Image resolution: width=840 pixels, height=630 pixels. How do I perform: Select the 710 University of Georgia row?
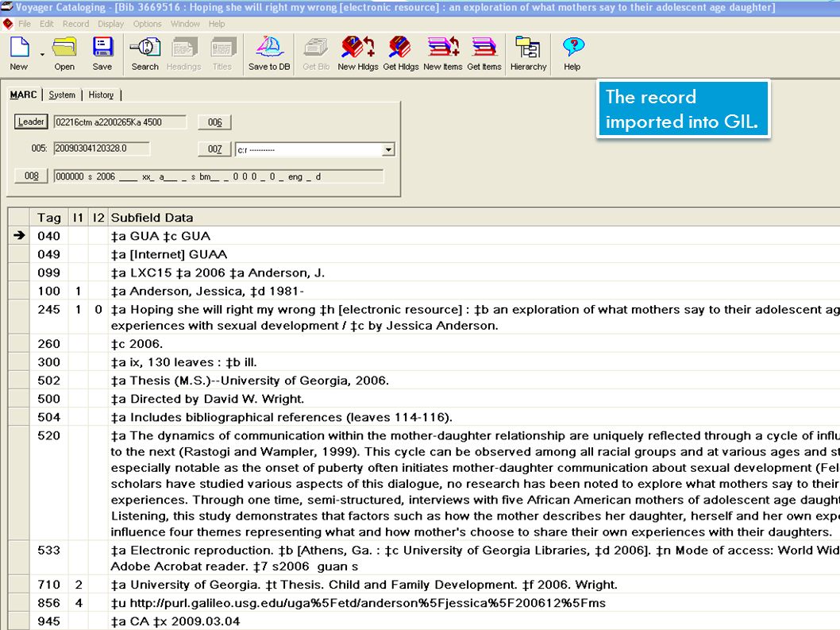point(423,585)
